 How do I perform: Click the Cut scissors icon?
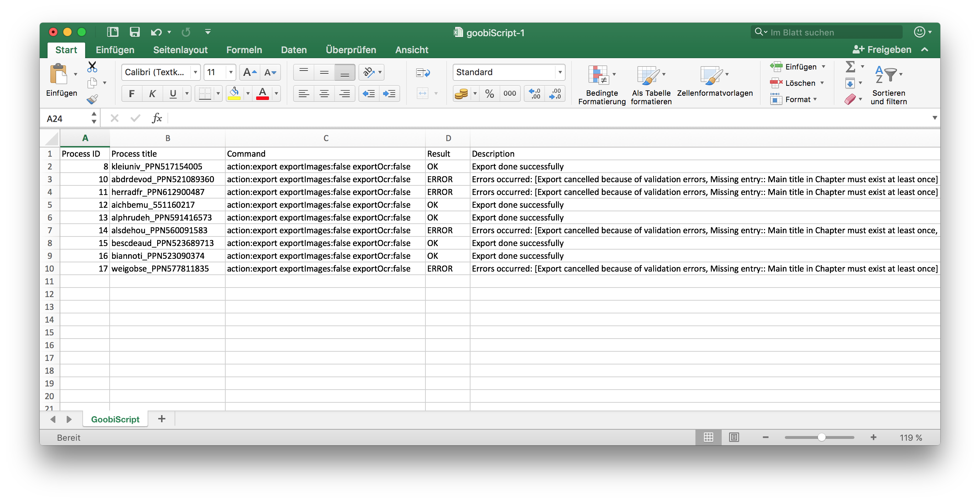[92, 67]
